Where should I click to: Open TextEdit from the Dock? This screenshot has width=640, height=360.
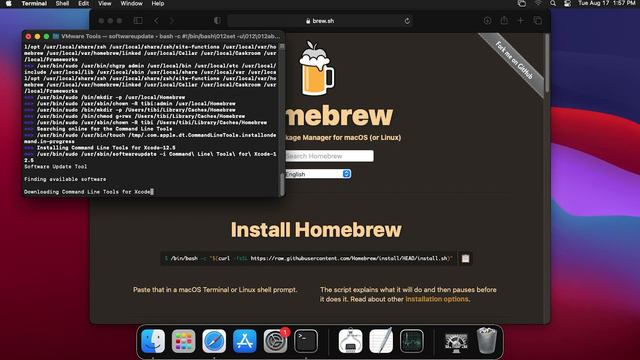tap(381, 341)
